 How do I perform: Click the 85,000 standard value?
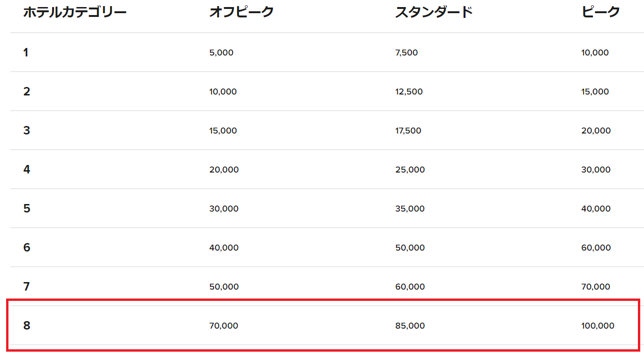(410, 326)
